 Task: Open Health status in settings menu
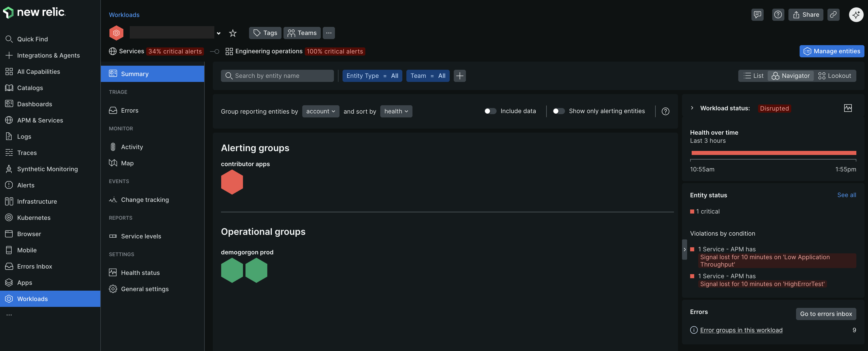pos(140,272)
